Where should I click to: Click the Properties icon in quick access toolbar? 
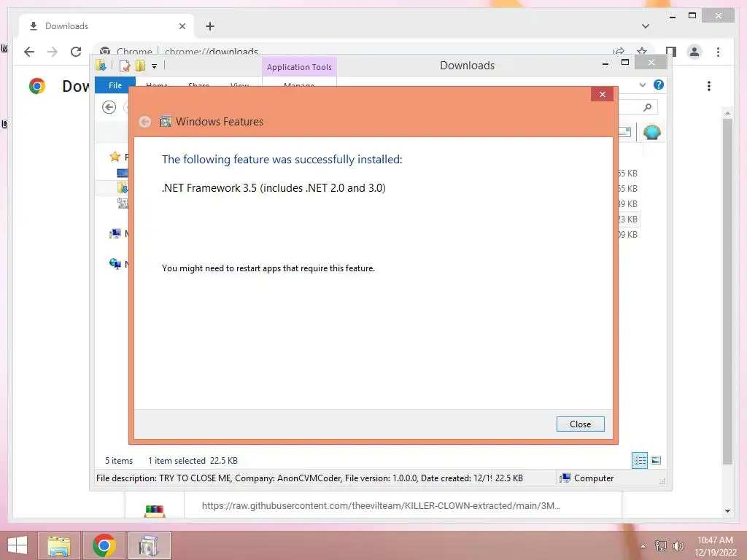pos(124,66)
